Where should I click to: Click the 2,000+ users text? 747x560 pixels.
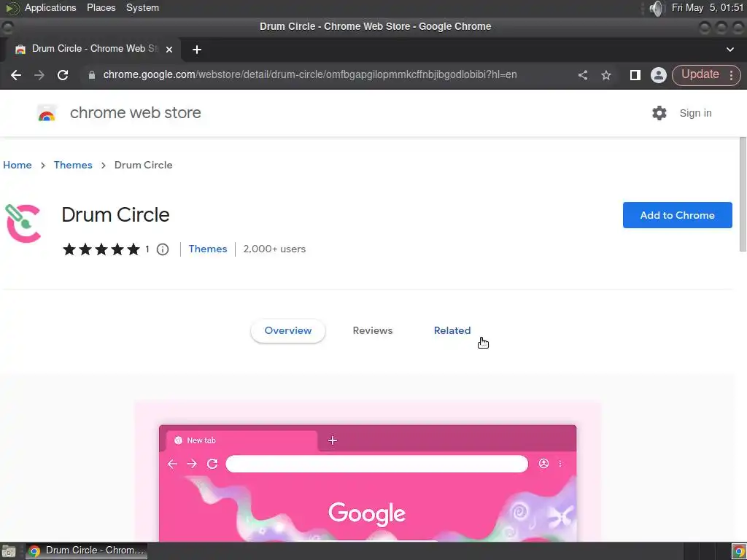coord(274,249)
